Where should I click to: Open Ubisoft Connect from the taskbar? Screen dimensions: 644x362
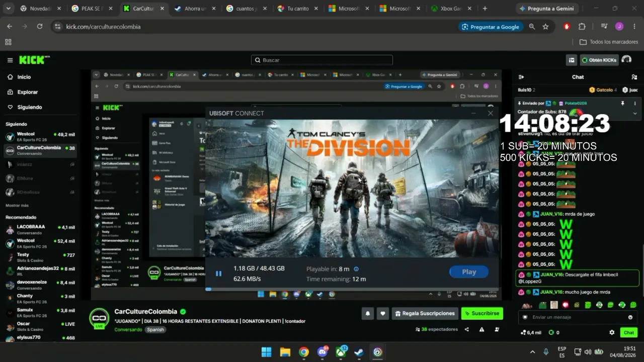[378, 352]
